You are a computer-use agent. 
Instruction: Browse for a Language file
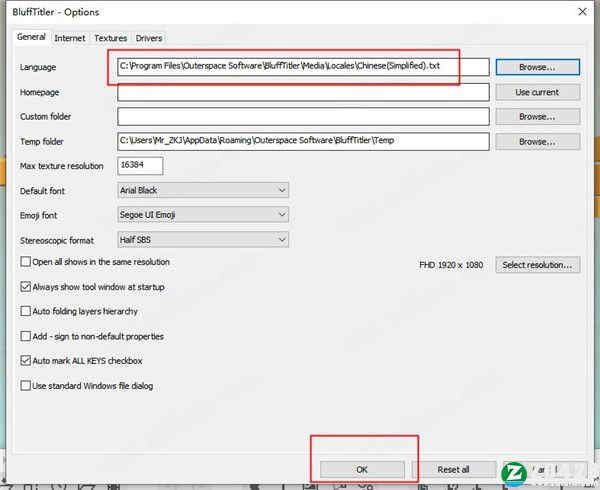538,67
